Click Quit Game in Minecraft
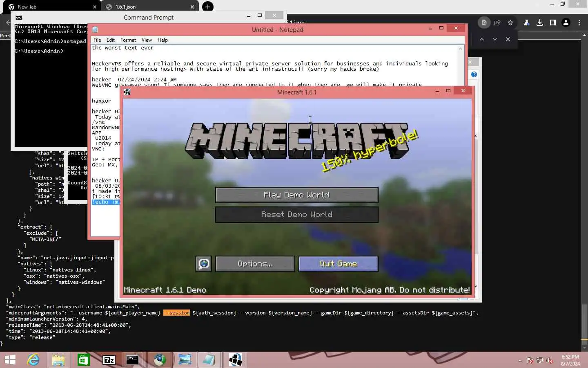 [338, 264]
